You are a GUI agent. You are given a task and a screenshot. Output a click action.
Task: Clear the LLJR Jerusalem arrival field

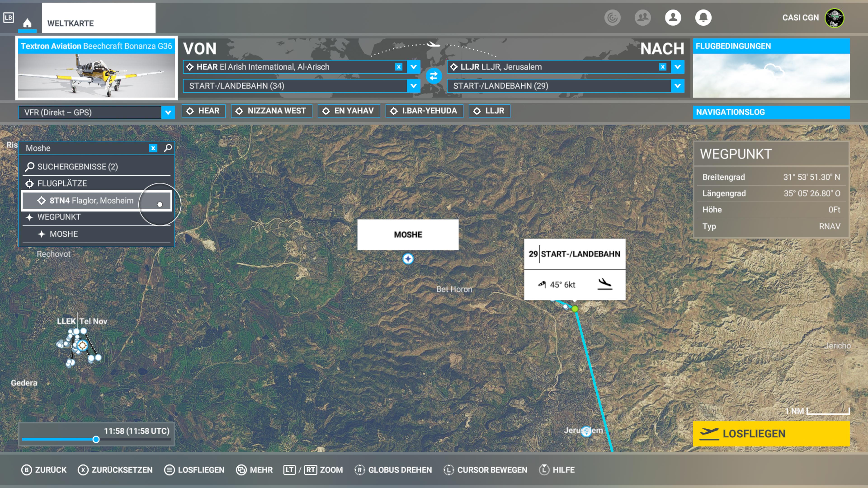point(663,67)
